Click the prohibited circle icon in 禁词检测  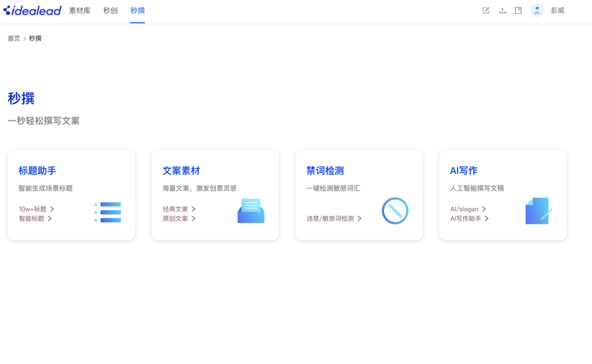[395, 211]
